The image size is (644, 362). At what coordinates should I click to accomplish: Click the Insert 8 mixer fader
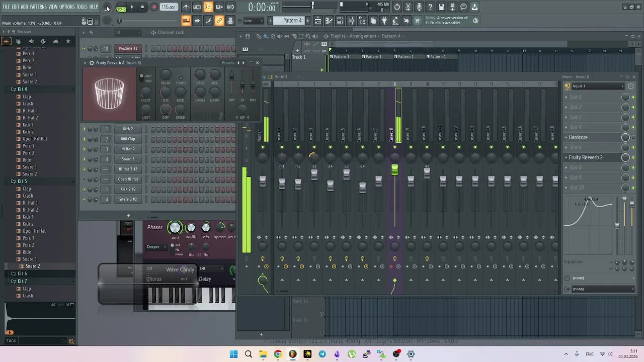[395, 170]
